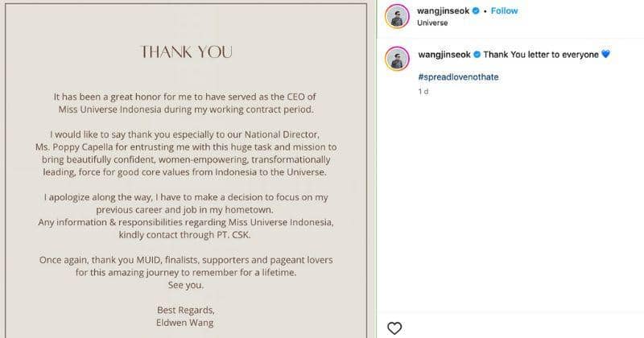Viewport: 644px width, 338px height.
Task: Click the "See you." line in the letter
Action: coord(187,285)
